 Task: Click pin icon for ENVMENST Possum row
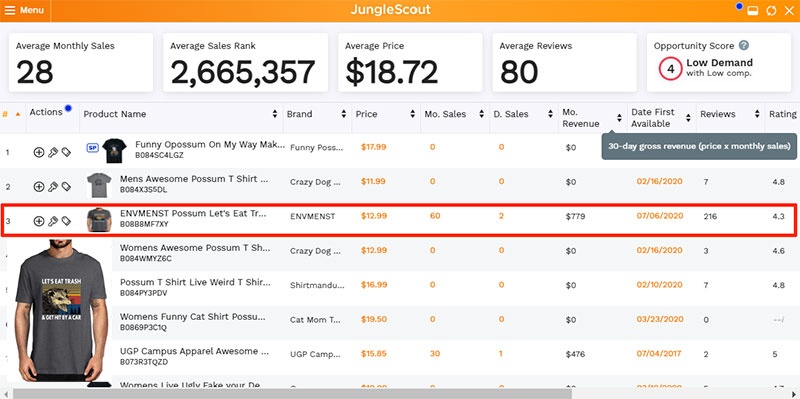[53, 221]
